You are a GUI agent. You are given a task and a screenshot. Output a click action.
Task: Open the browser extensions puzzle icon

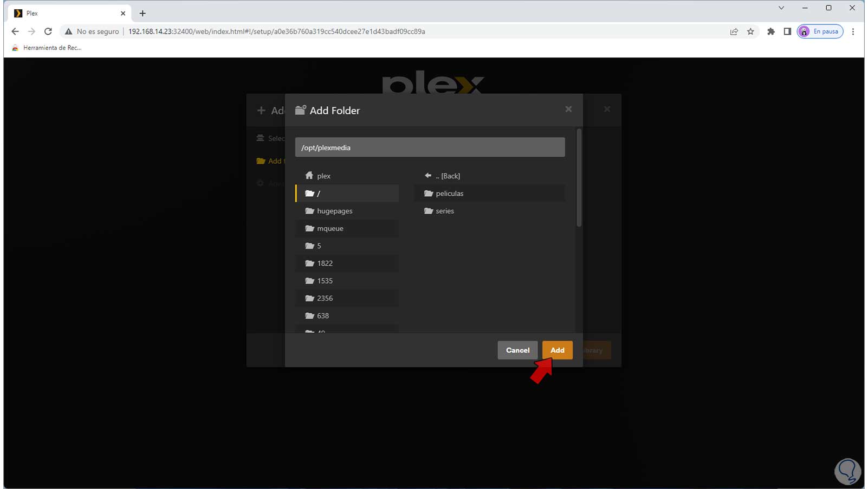(771, 31)
